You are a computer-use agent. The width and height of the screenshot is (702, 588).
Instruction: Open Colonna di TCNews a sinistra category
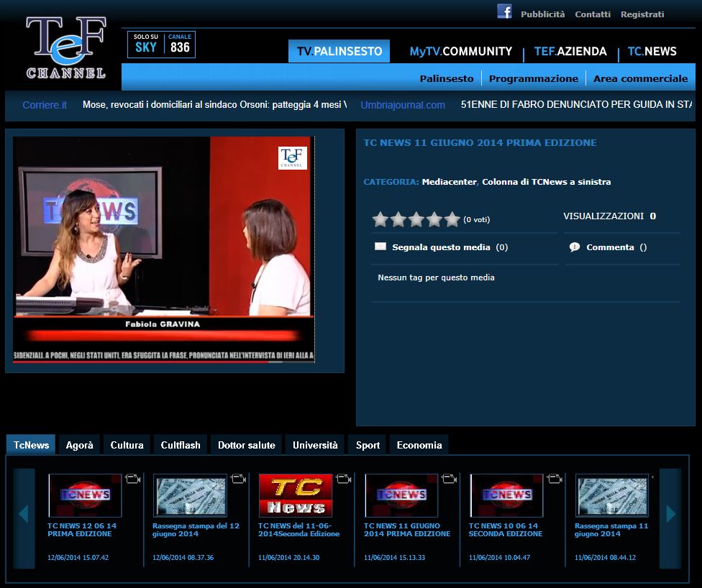pyautogui.click(x=546, y=182)
